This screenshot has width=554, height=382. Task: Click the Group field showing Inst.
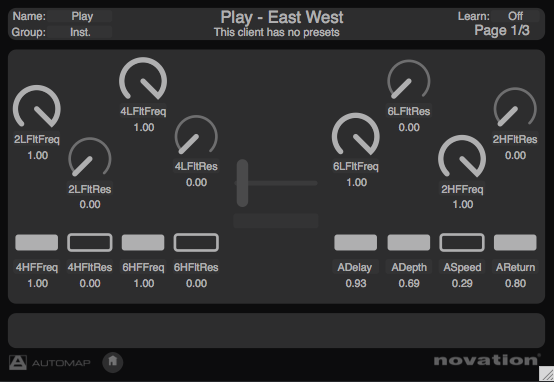click(80, 32)
